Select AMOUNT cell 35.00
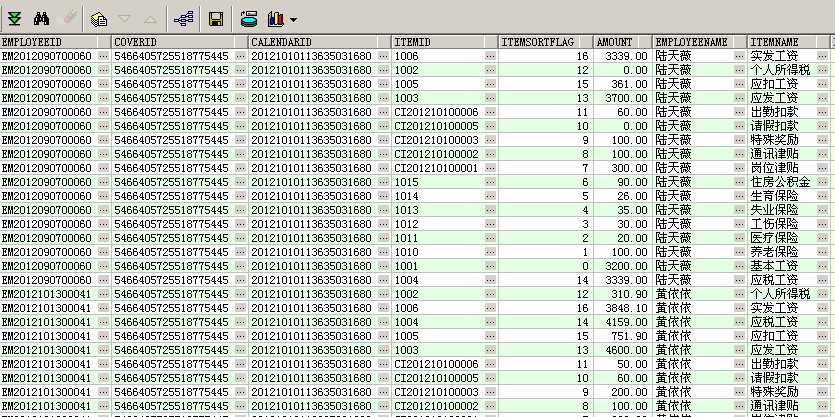 pos(623,210)
